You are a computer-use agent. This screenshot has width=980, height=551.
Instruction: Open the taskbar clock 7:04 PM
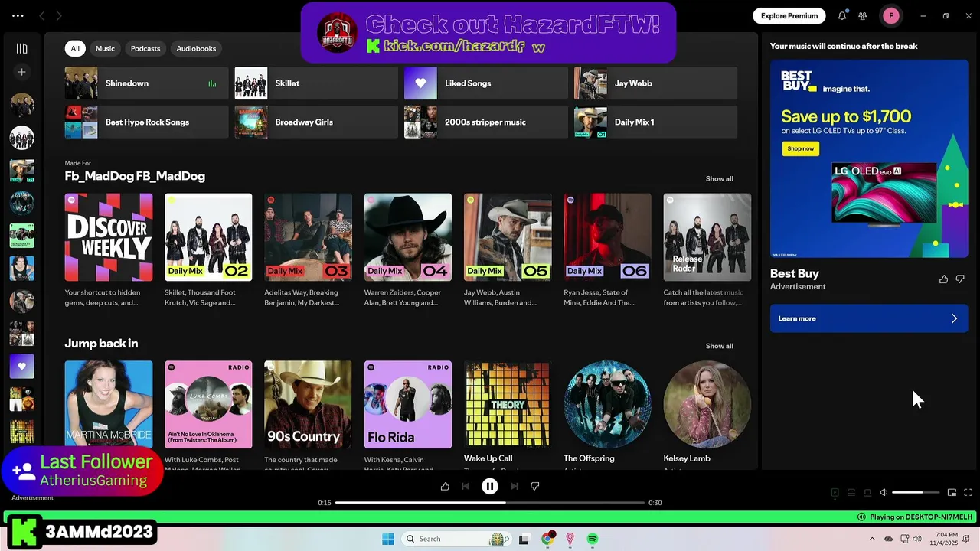click(946, 539)
